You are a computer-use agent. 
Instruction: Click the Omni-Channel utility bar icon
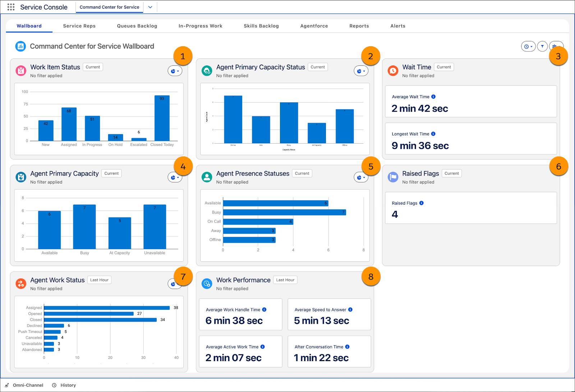(7, 385)
